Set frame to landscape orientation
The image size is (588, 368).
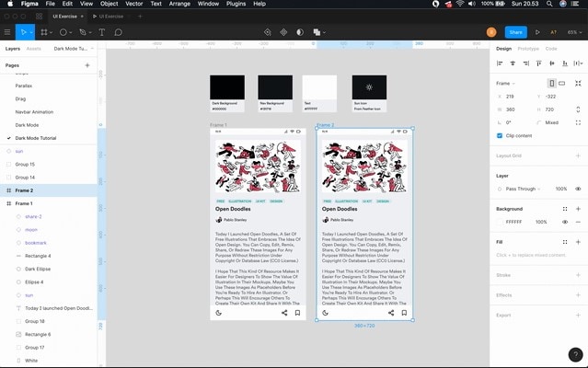pyautogui.click(x=561, y=83)
